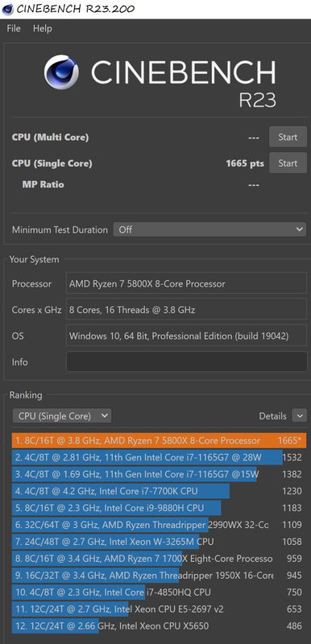Select the Threadripper 1950X ranking row

point(159,576)
